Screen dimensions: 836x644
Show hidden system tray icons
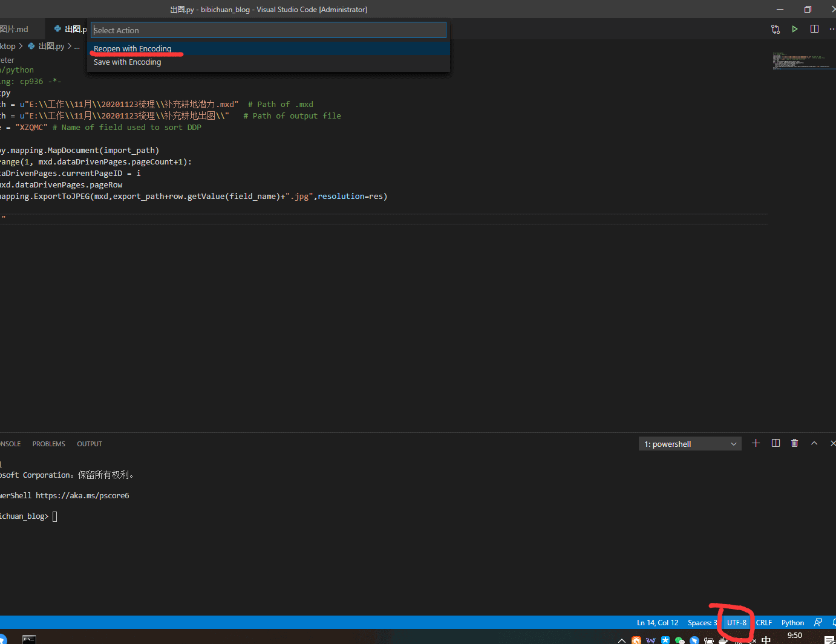pyautogui.click(x=621, y=640)
